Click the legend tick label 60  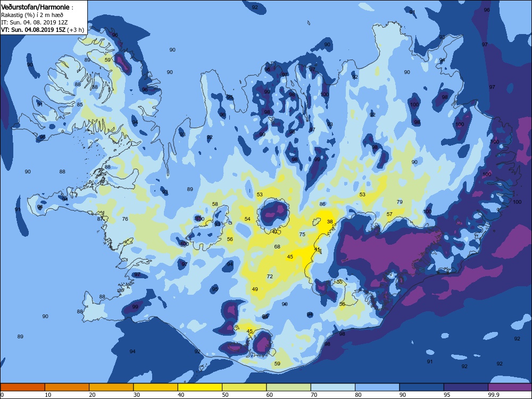[270, 395]
